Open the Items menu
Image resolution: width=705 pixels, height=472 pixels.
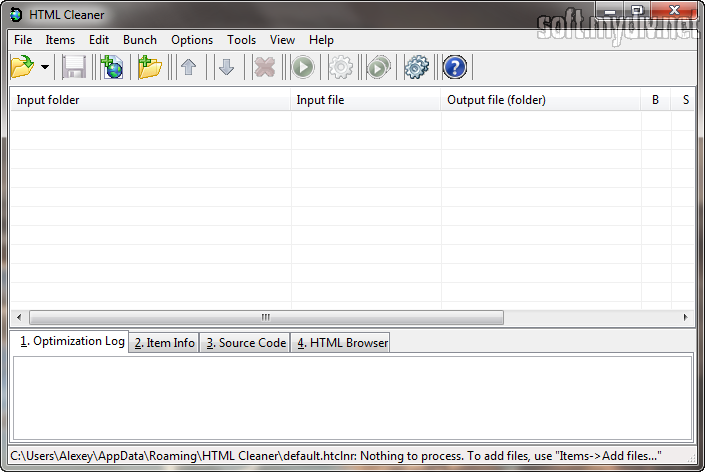(60, 40)
